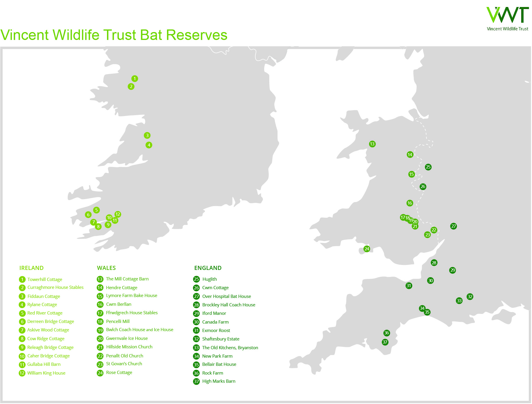This screenshot has width=532, height=404.
Task: Select map marker 30 on the map
Action: click(431, 281)
